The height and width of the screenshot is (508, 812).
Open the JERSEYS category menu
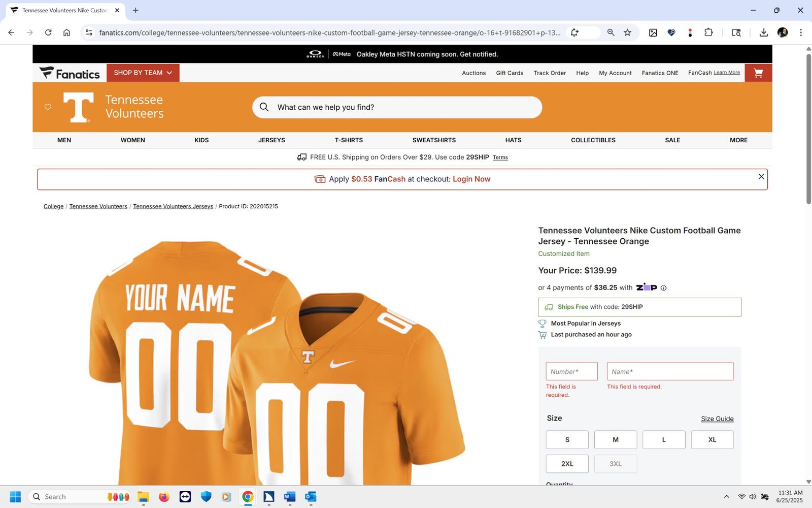pos(272,140)
